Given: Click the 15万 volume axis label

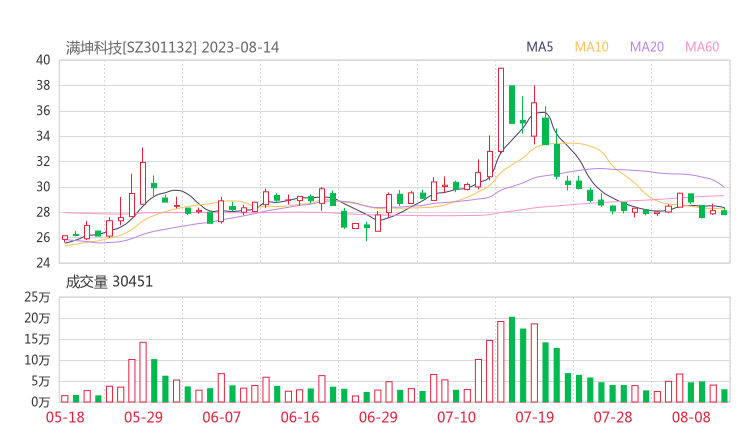Looking at the screenshot, I should tap(37, 339).
